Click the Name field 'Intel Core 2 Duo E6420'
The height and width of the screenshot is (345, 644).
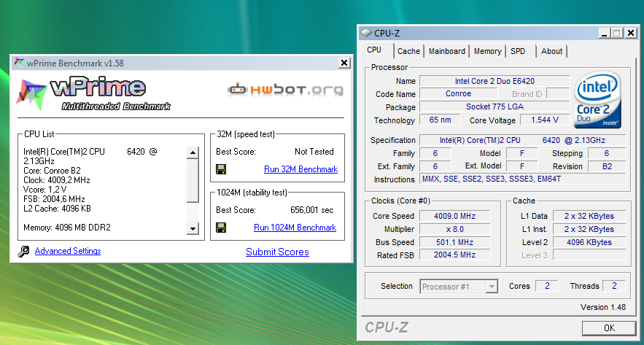(x=494, y=81)
